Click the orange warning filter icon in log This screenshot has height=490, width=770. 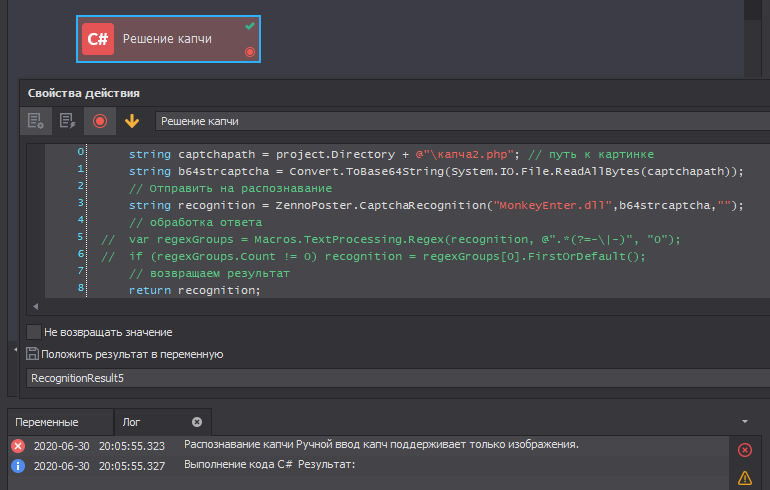click(745, 477)
